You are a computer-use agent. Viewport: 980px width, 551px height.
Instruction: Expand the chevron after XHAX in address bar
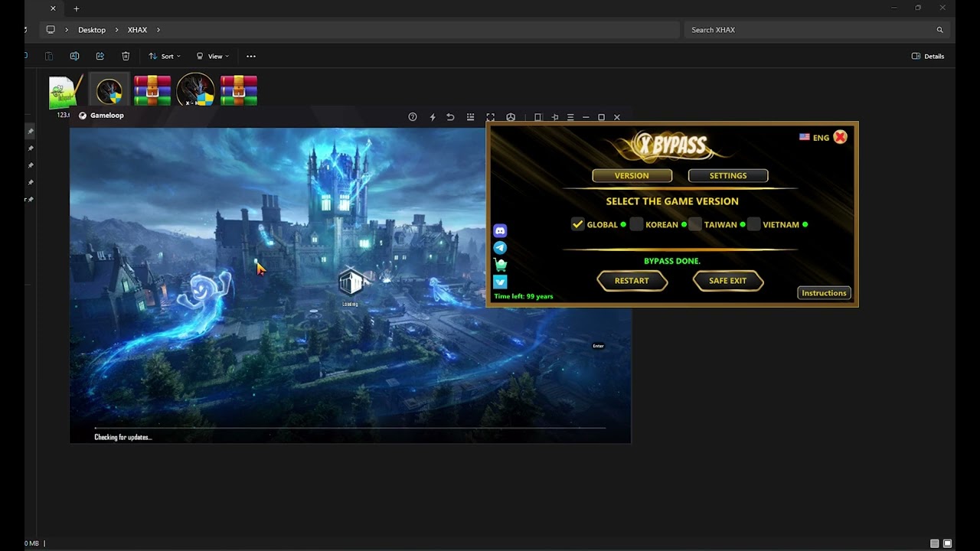(158, 30)
